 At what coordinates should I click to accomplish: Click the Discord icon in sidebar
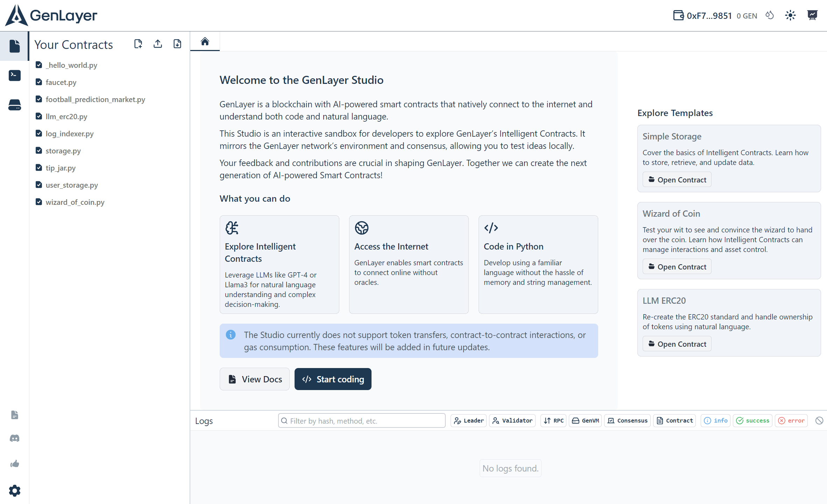click(x=14, y=438)
